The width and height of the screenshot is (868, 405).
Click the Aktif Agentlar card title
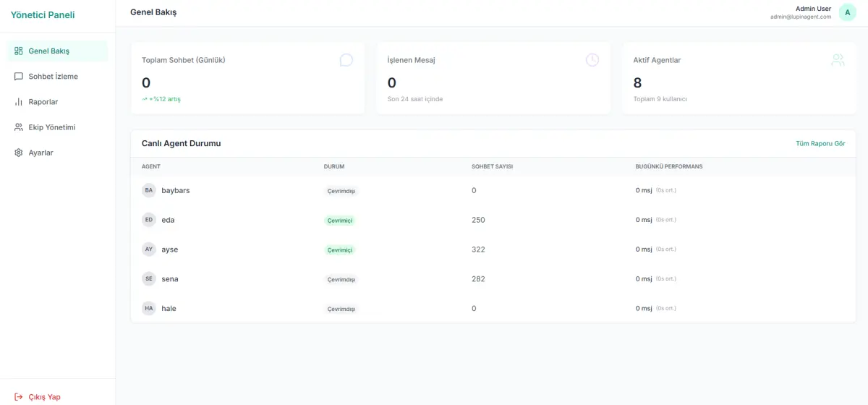click(x=657, y=60)
